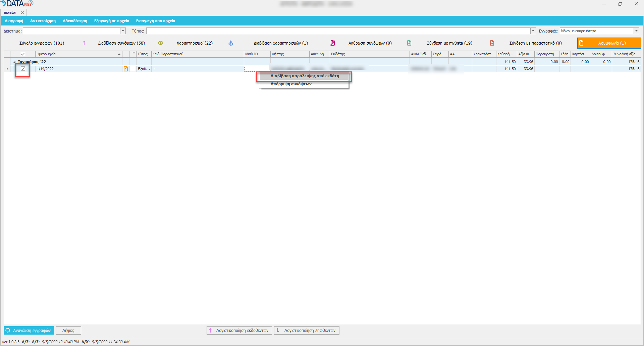This screenshot has height=346, width=644.
Task: Click the green document icon for Σύνδεση με myData
Action: point(409,43)
